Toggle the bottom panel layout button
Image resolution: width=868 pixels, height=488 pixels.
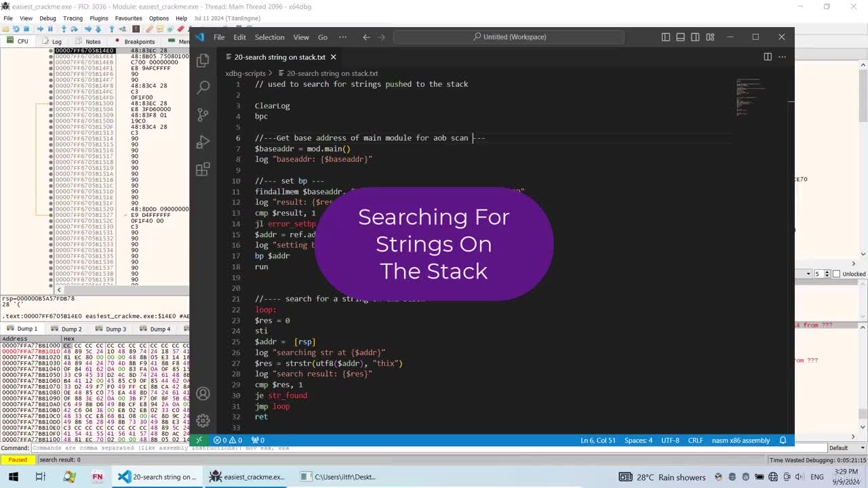[680, 37]
